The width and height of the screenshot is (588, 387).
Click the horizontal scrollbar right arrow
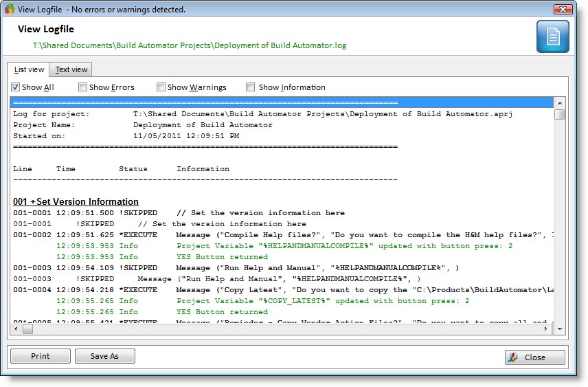click(x=546, y=329)
